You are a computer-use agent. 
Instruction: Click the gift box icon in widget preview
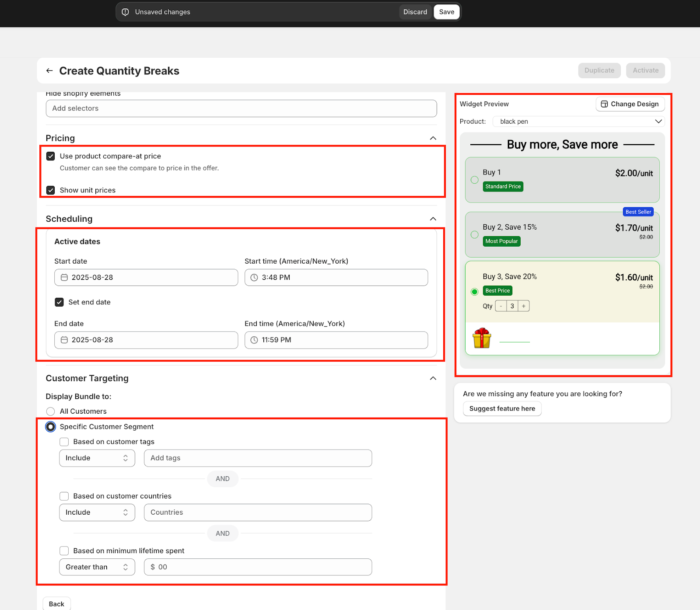tap(482, 338)
